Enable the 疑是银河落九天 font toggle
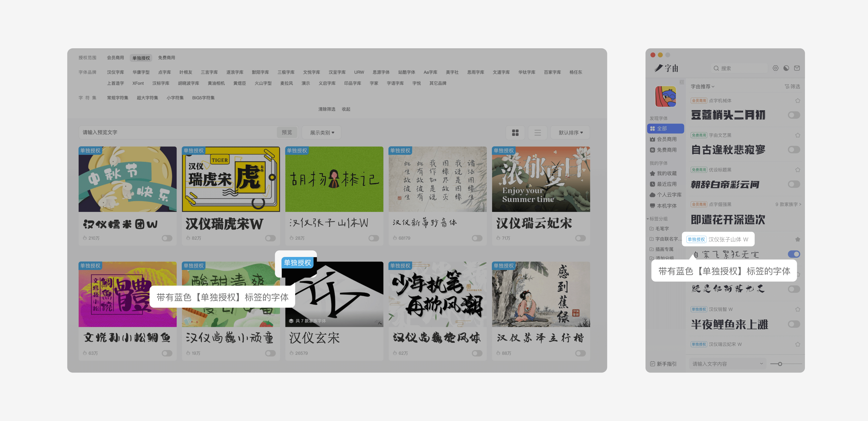Viewport: 868px width, 421px height. (794, 289)
